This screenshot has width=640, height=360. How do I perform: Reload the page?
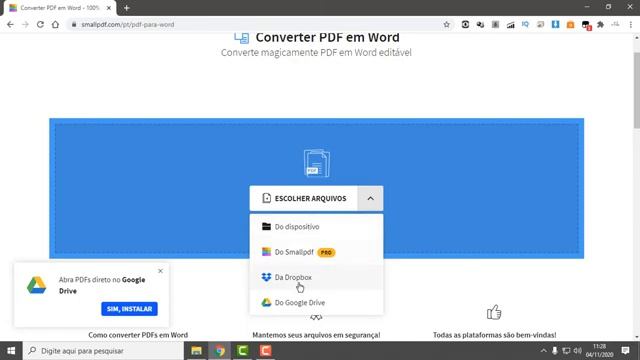click(40, 24)
